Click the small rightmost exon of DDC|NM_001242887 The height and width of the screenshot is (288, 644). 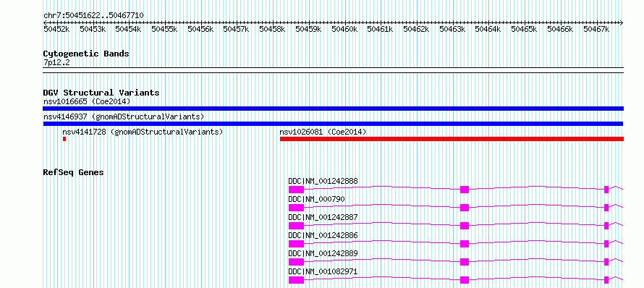coord(606,226)
